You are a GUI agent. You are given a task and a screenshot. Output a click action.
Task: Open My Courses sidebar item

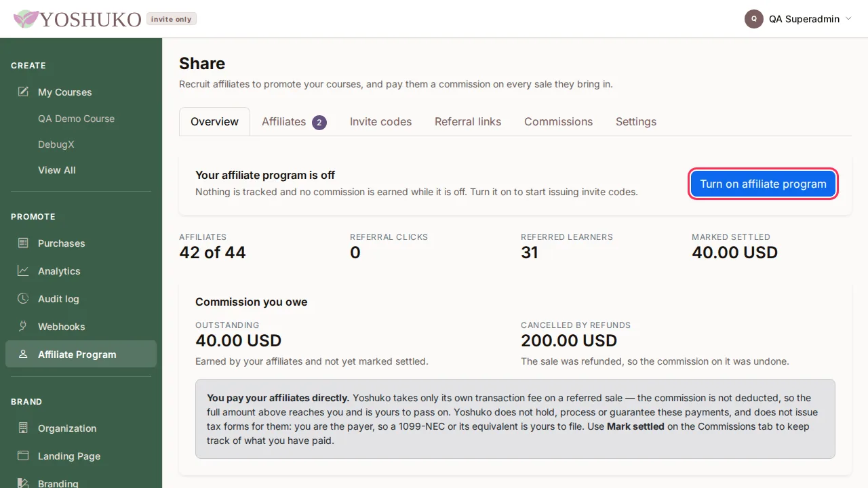[x=81, y=91]
